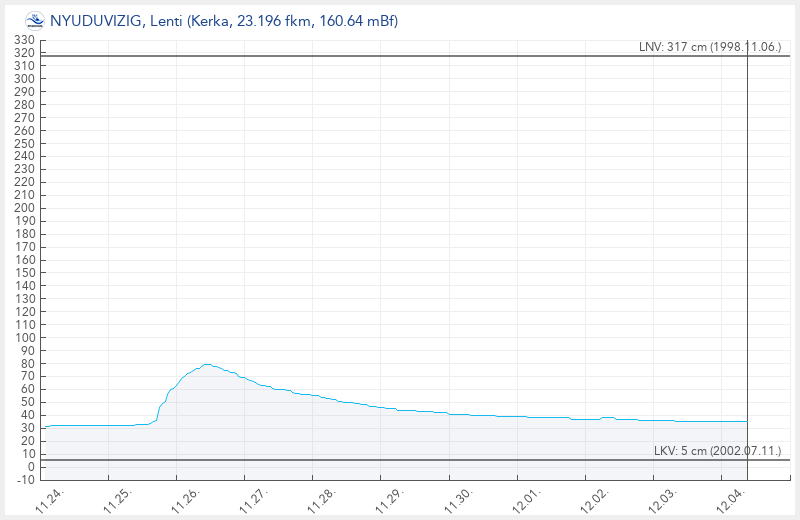Select the LKV: 5 cm record label
This screenshot has height=520, width=800.
pos(718,451)
